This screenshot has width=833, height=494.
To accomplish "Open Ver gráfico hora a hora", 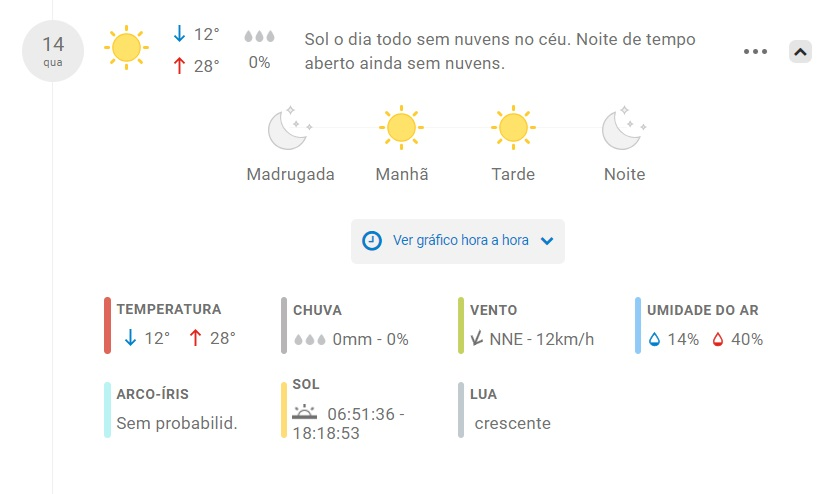I will [x=457, y=241].
